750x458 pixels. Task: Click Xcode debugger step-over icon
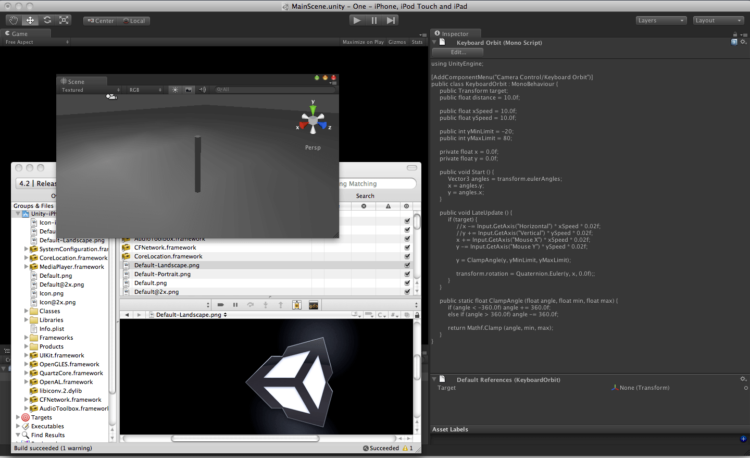250,305
